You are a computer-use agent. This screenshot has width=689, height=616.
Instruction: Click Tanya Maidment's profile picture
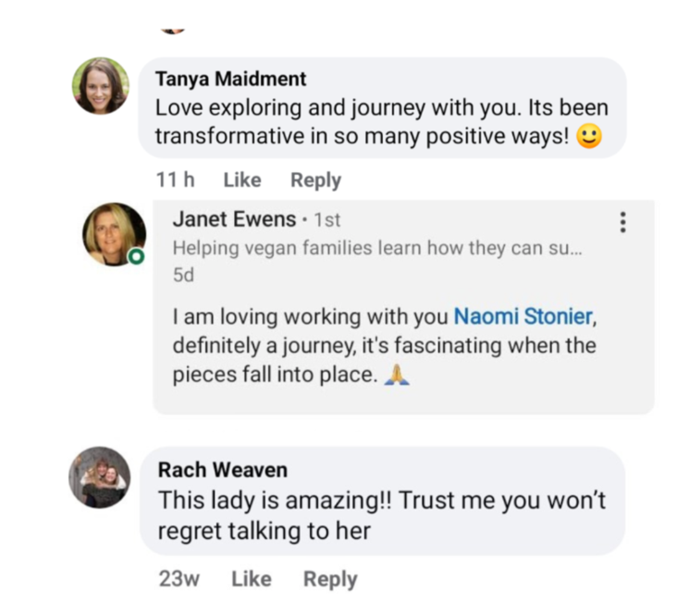coord(101,86)
